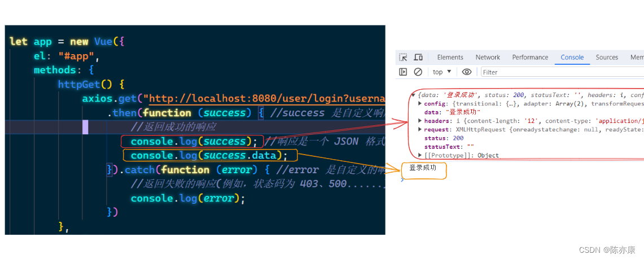This screenshot has width=644, height=259.
Task: Click the eye icon for live expressions
Action: [467, 72]
